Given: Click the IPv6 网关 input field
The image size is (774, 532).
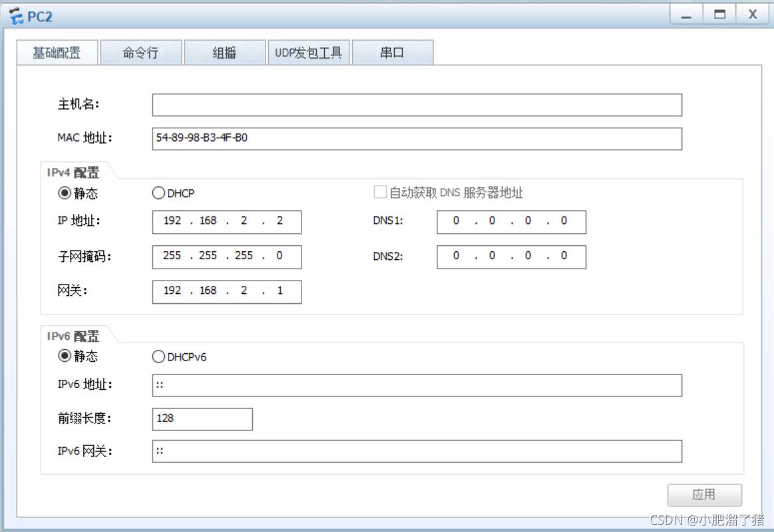Looking at the screenshot, I should 417,451.
